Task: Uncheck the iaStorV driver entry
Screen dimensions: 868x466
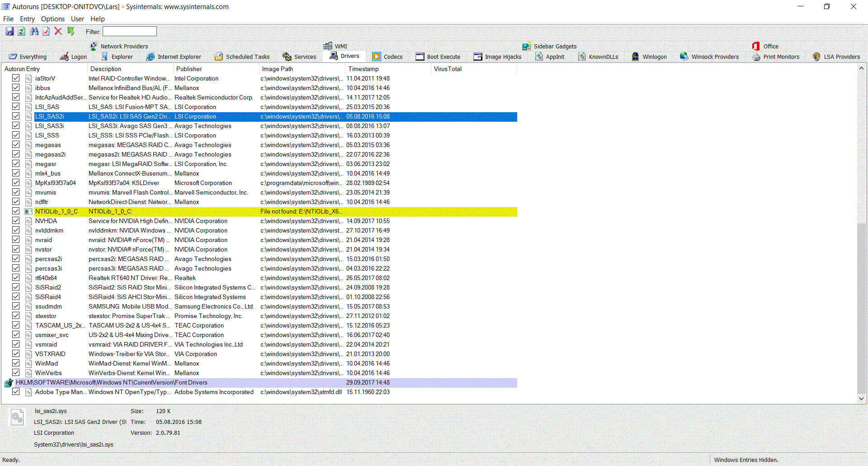Action: pos(16,78)
